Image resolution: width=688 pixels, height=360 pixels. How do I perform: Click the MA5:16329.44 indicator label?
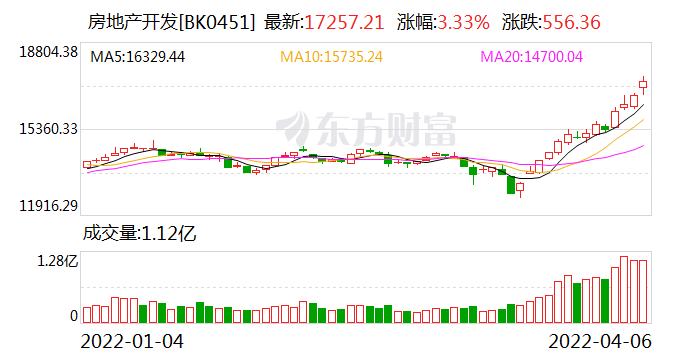tap(137, 57)
